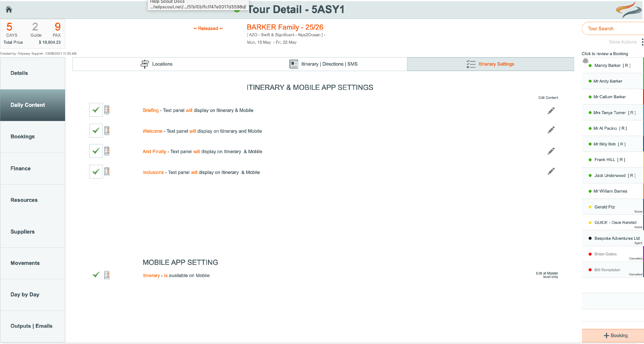Switch to the Locations tab

pos(156,64)
